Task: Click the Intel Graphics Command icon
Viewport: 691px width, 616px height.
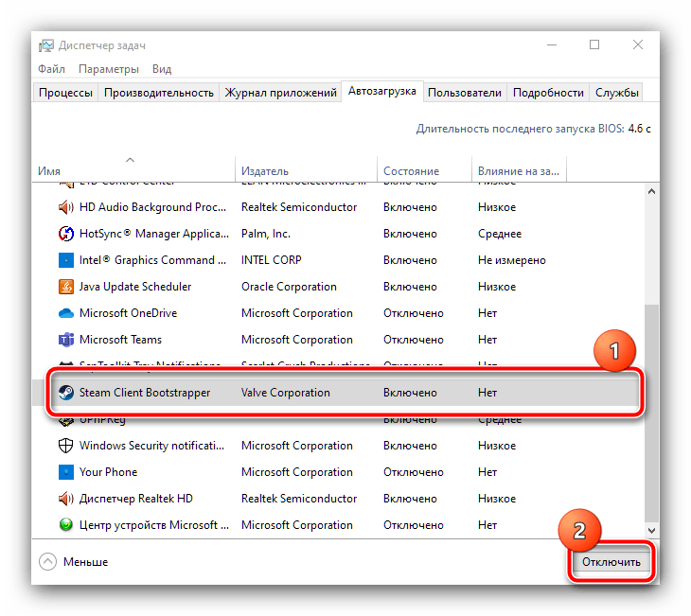Action: pos(65,260)
